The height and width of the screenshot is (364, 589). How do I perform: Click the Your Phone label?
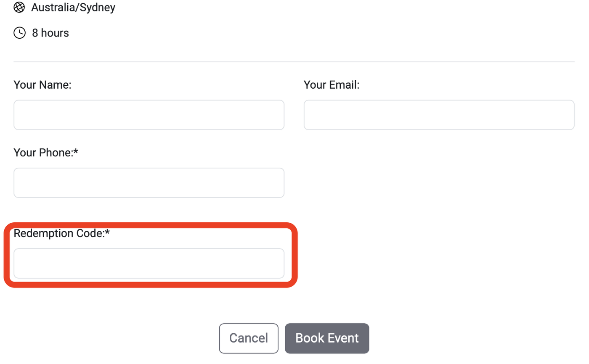43,153
